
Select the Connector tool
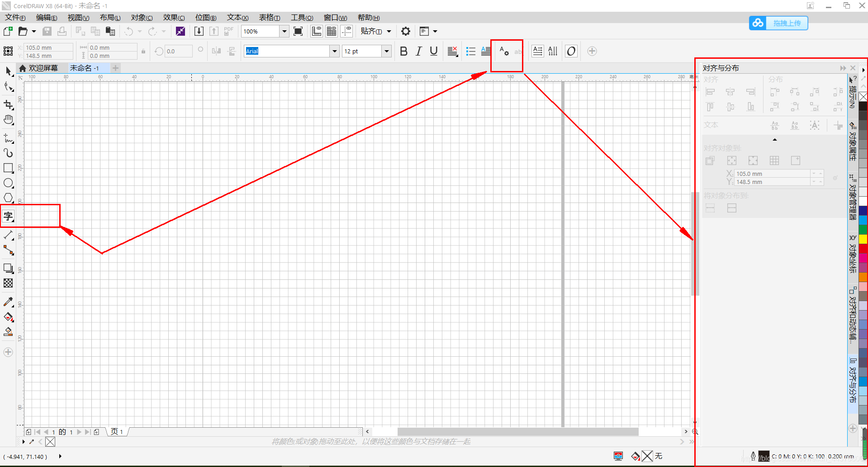tap(8, 250)
